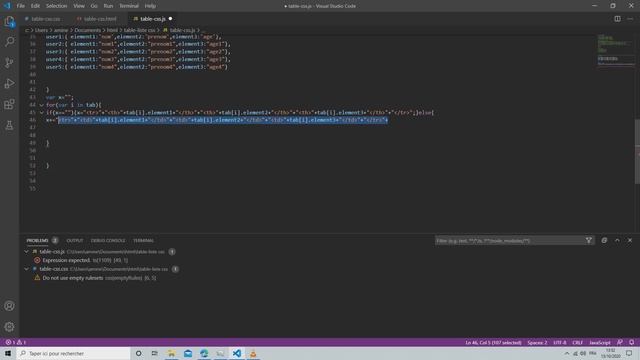The image size is (640, 360).
Task: Open the Accounts menu icon
Action: [9, 306]
